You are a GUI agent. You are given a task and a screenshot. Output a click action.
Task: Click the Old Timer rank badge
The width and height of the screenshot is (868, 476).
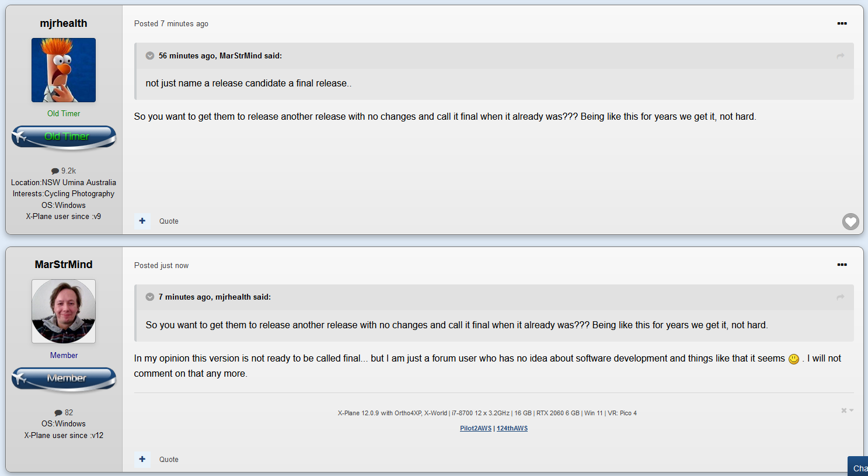(64, 137)
